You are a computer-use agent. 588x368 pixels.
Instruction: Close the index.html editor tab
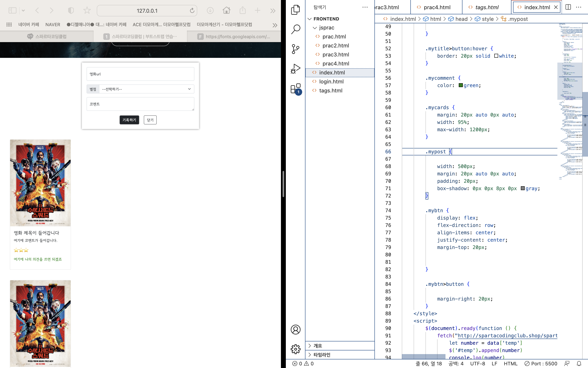click(556, 7)
